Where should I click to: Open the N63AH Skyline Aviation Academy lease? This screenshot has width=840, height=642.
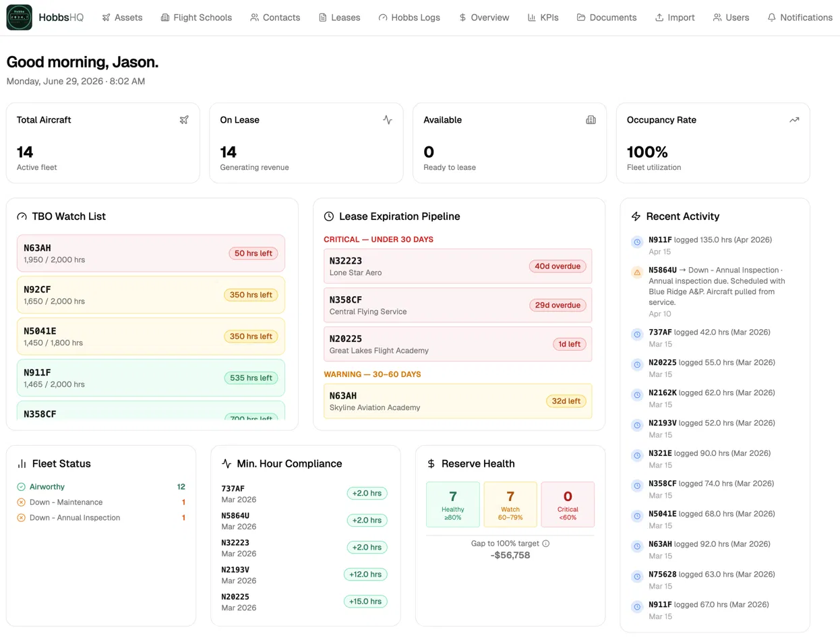(x=458, y=401)
